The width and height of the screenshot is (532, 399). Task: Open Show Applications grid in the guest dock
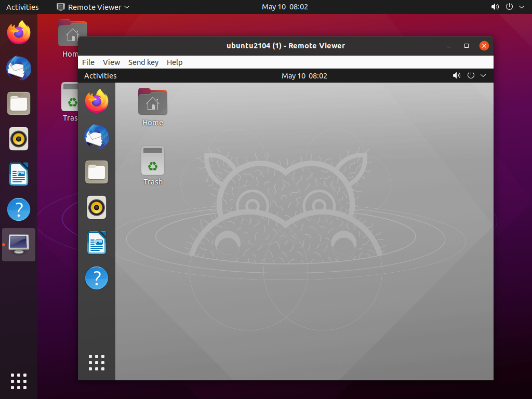(x=97, y=363)
